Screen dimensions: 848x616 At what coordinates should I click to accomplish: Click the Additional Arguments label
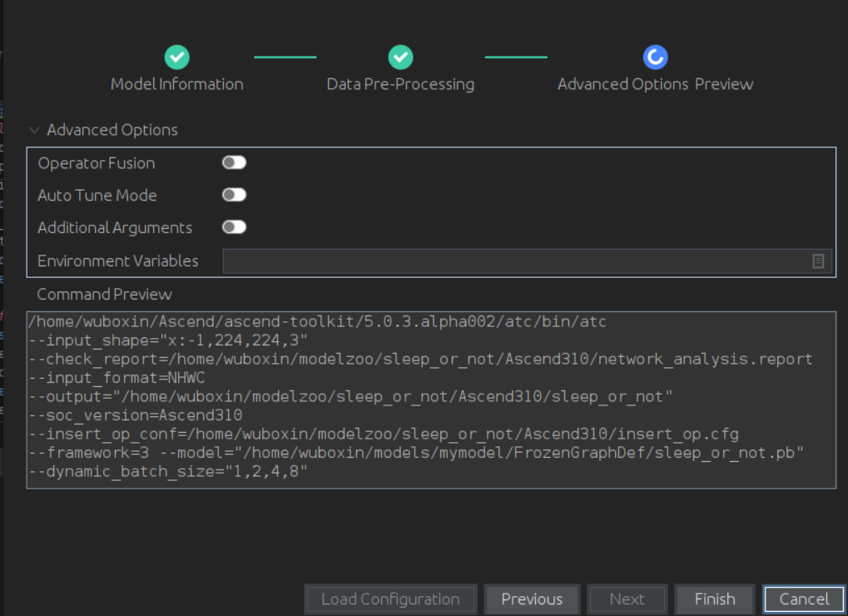[115, 228]
